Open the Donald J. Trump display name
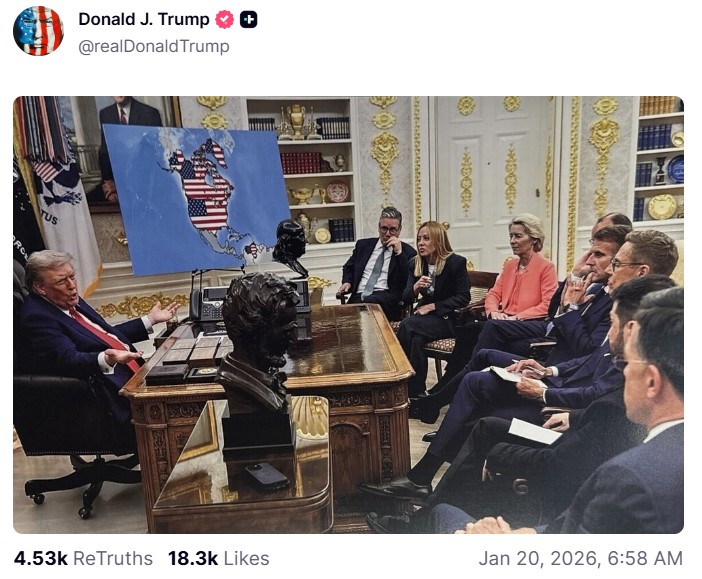 144,19
